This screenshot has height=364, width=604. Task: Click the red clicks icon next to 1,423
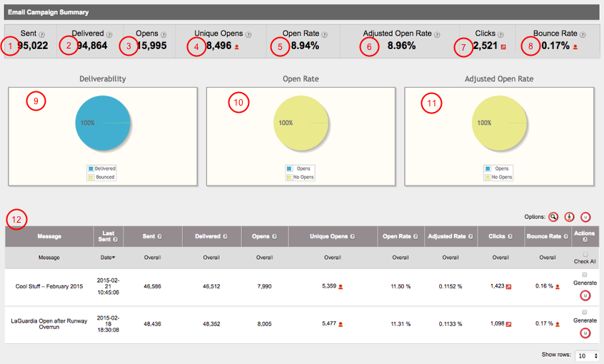point(509,287)
